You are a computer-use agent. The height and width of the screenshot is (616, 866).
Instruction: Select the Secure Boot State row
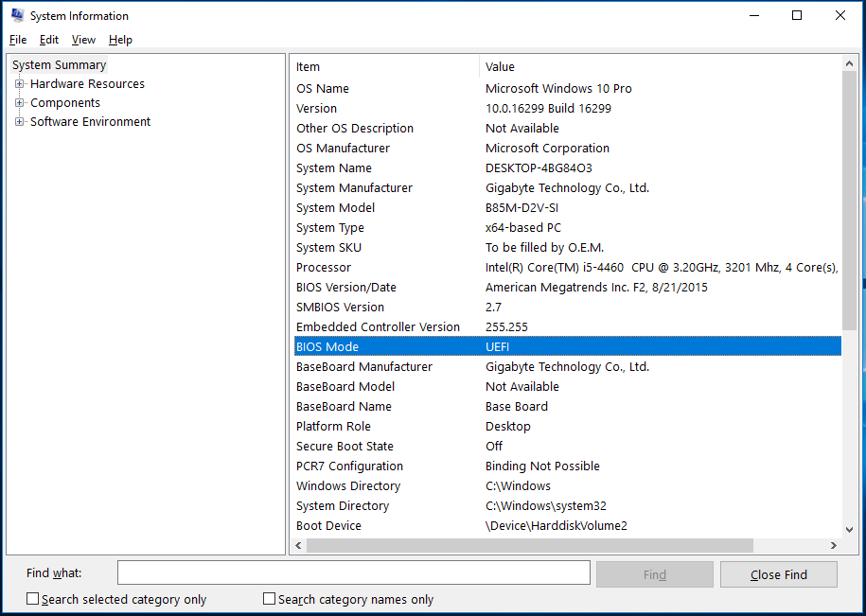click(567, 446)
